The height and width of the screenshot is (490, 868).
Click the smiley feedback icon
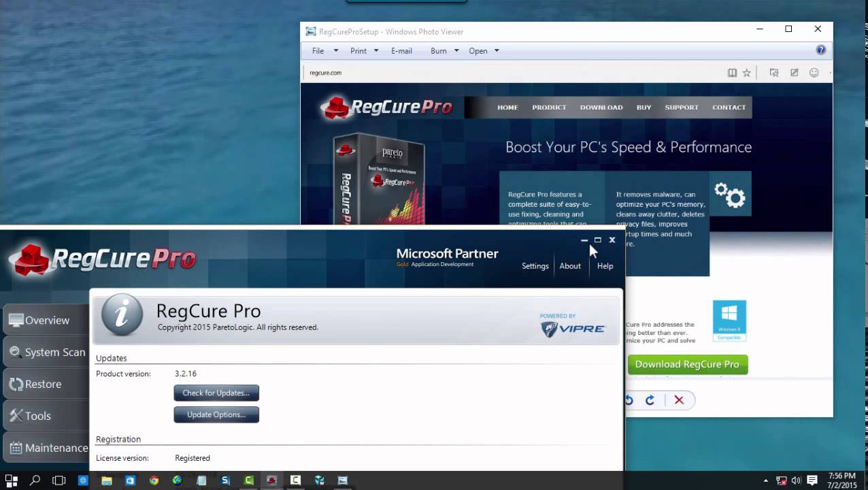(x=814, y=73)
